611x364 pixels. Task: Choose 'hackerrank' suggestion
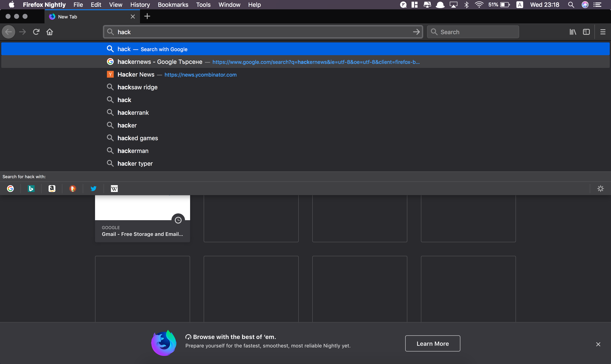(x=305, y=113)
